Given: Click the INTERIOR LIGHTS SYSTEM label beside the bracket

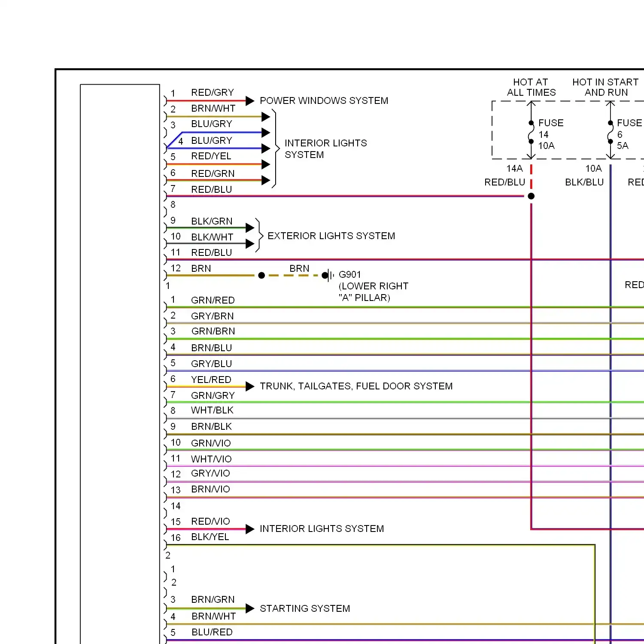Looking at the screenshot, I should pos(326,149).
